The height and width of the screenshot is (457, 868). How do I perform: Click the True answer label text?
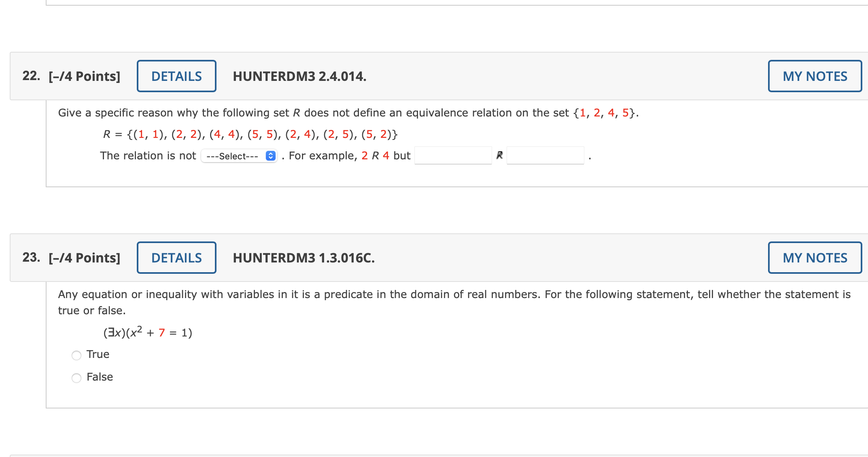[x=97, y=354]
